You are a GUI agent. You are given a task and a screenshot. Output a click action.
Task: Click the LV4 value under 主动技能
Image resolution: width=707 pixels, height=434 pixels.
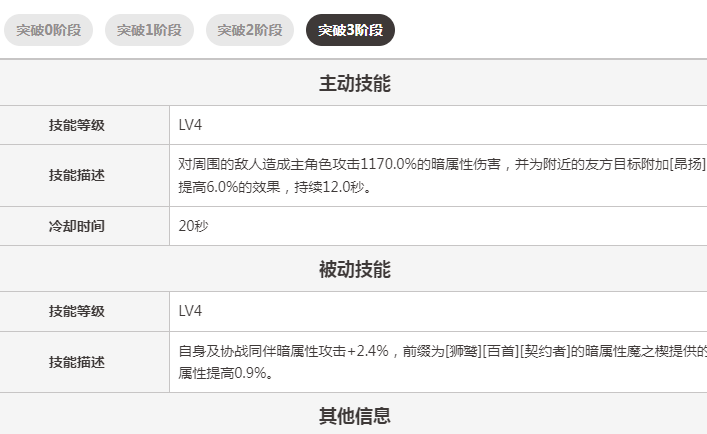191,125
